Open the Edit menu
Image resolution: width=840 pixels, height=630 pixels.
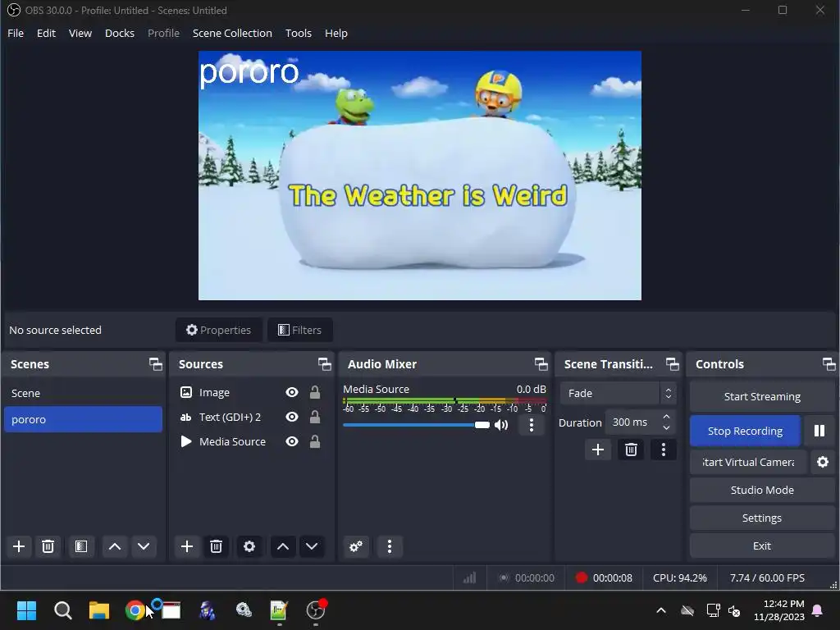click(x=46, y=33)
